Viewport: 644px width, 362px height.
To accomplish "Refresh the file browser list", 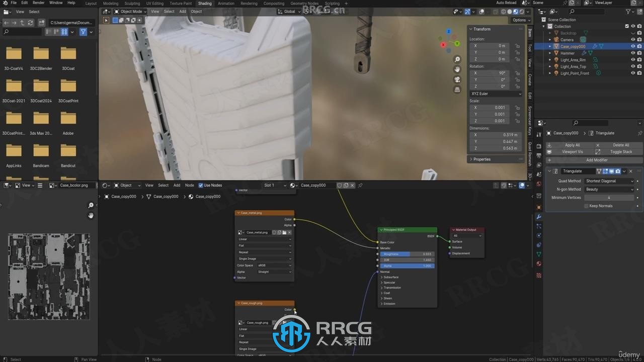I will coord(30,23).
